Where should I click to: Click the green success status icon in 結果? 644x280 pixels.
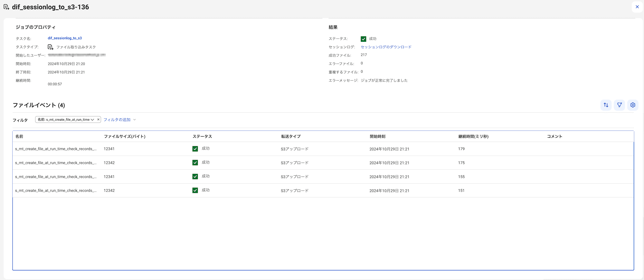(363, 39)
